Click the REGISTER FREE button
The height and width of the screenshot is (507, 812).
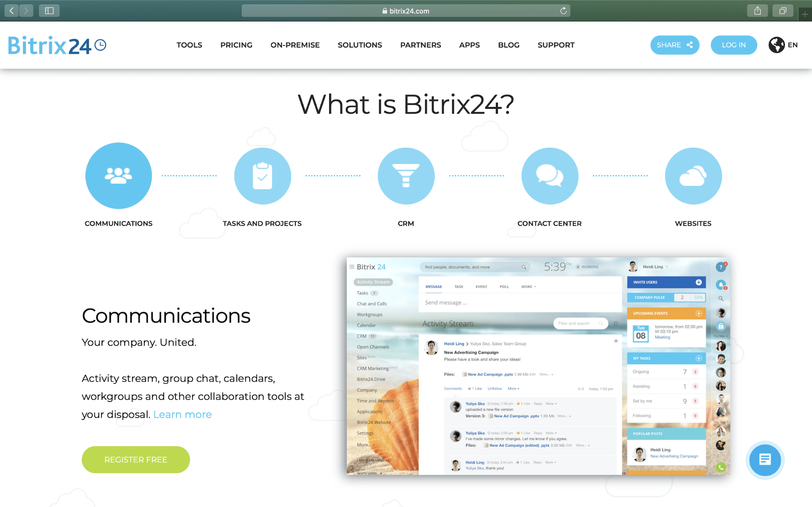[x=135, y=460]
